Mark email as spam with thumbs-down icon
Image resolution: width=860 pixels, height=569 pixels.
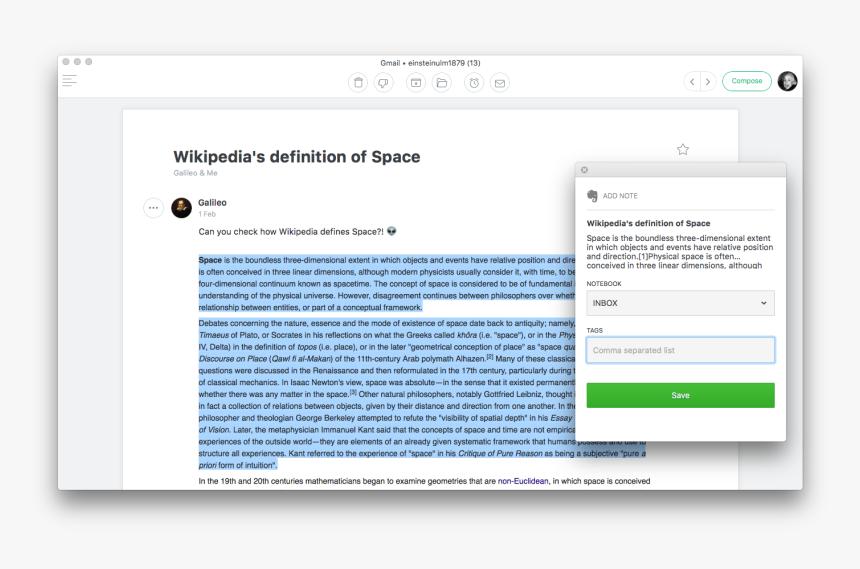pyautogui.click(x=383, y=83)
